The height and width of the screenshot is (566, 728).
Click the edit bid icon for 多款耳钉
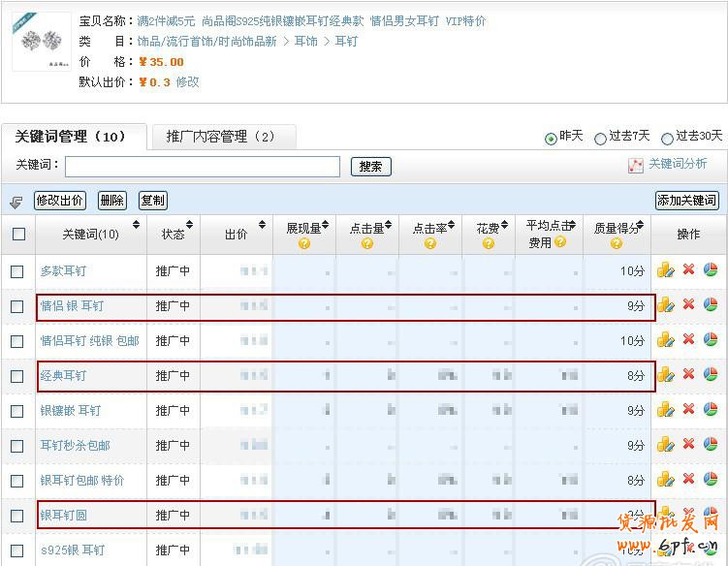pos(665,270)
